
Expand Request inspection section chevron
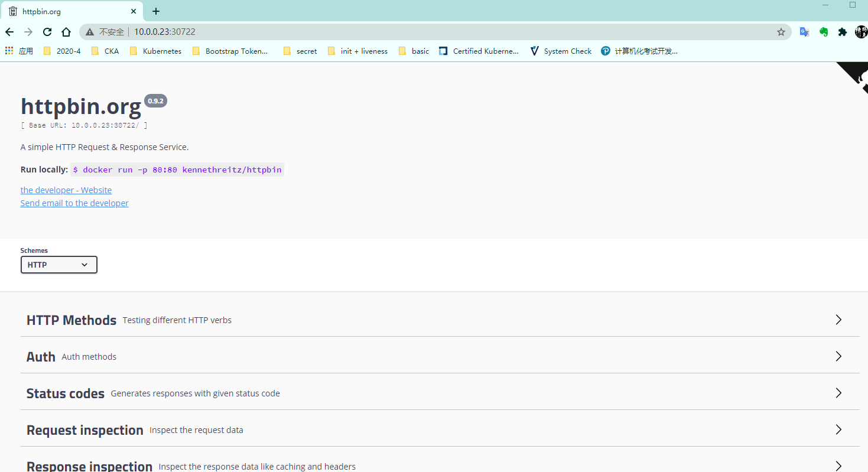pos(838,429)
